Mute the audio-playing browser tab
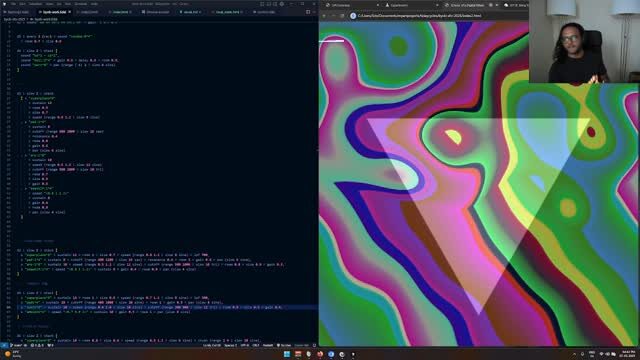The height and width of the screenshot is (360, 640). click(491, 5)
